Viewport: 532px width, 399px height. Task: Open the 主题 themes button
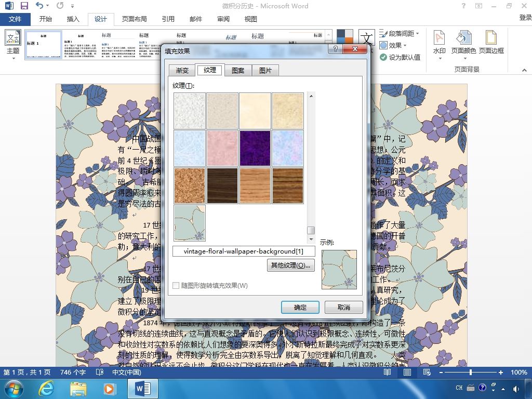tap(13, 45)
